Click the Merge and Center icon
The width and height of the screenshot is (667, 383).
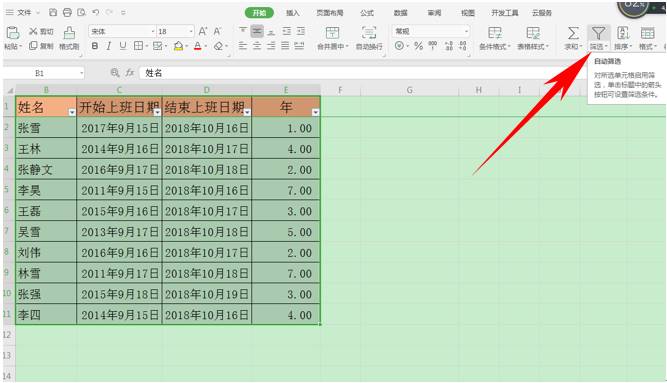[x=332, y=33]
